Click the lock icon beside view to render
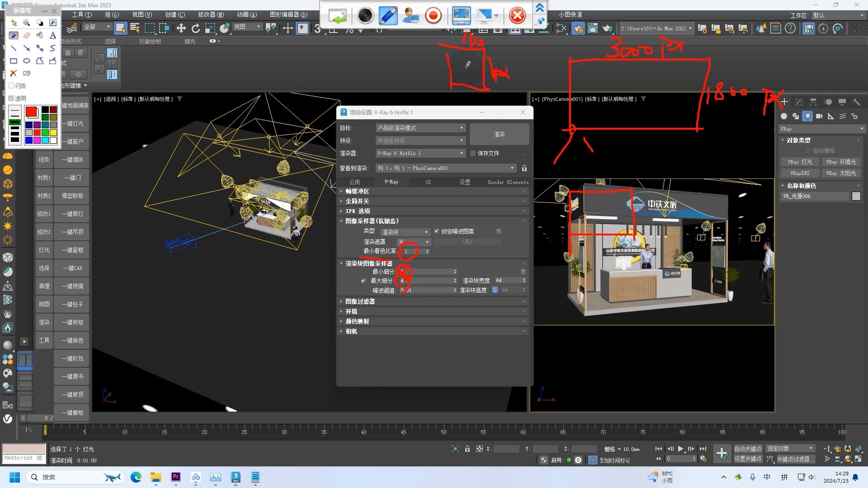This screenshot has height=488, width=868. pyautogui.click(x=524, y=168)
